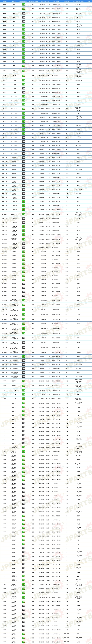Click fuel icon in Skoda Octavia Kombi AEE row

pos(24,227)
